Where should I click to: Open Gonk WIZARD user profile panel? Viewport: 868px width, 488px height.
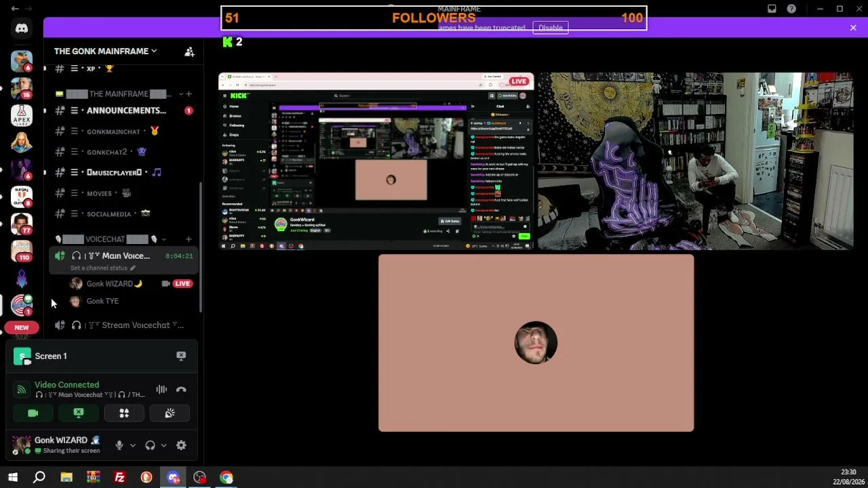(x=57, y=445)
